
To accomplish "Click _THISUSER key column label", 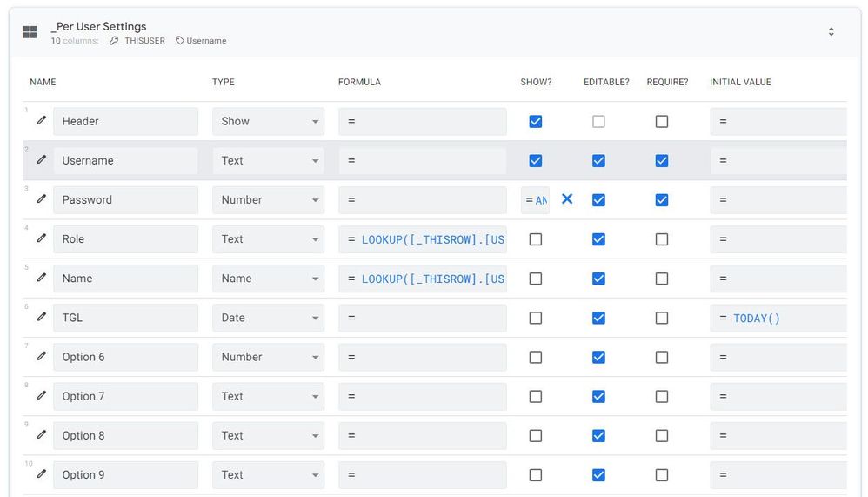I will coord(143,40).
